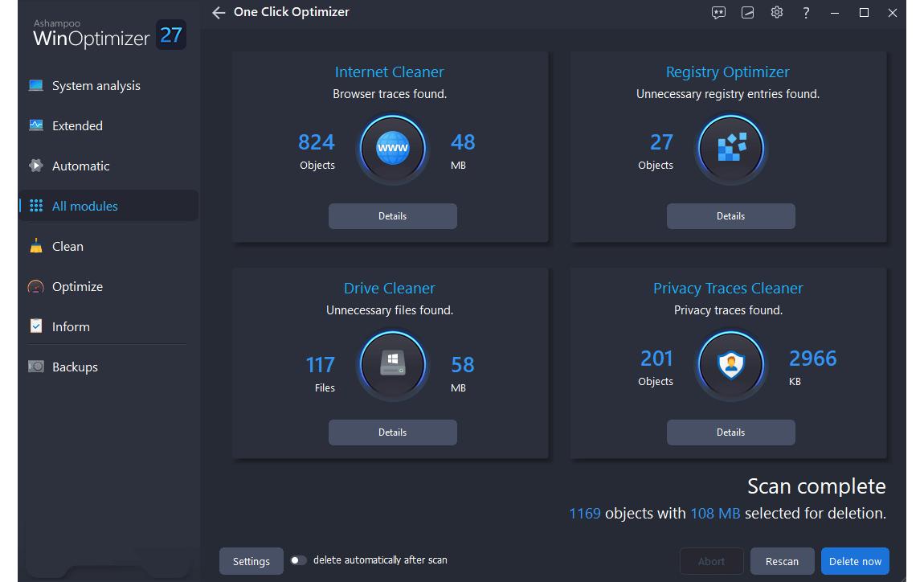The height and width of the screenshot is (582, 924).
Task: Open the feedback chat bubble icon
Action: [718, 13]
